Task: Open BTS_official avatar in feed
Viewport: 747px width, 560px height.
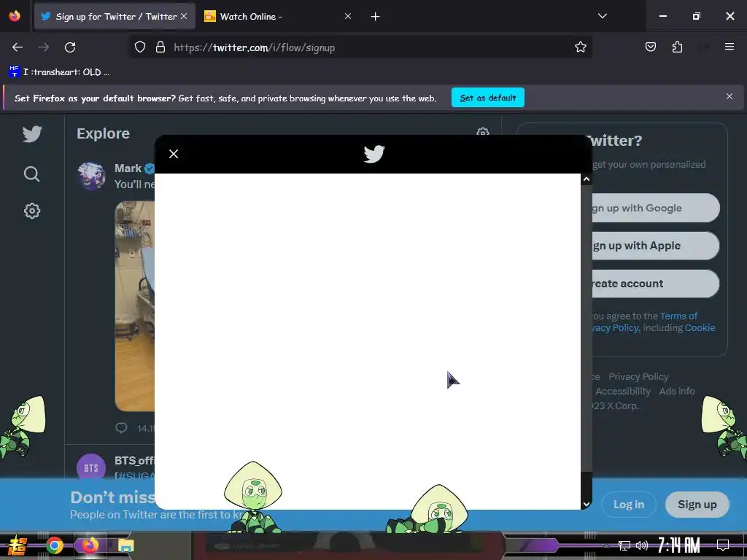Action: tap(91, 467)
